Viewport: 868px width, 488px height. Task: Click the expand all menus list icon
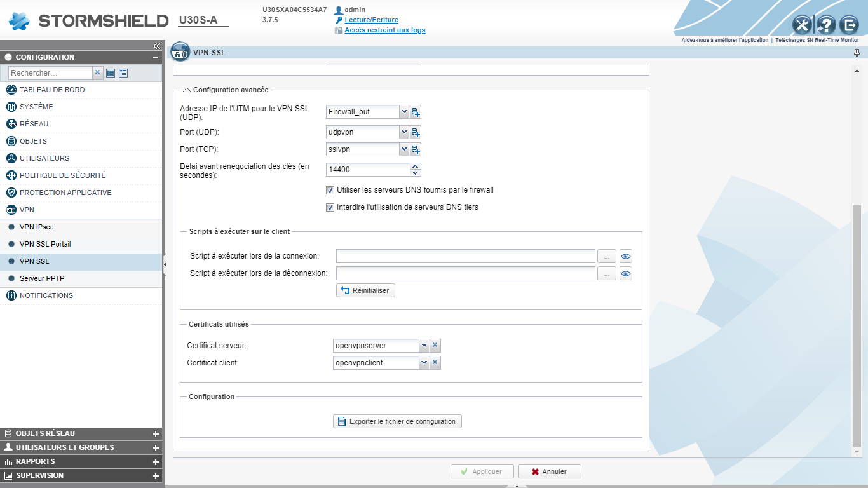point(111,73)
